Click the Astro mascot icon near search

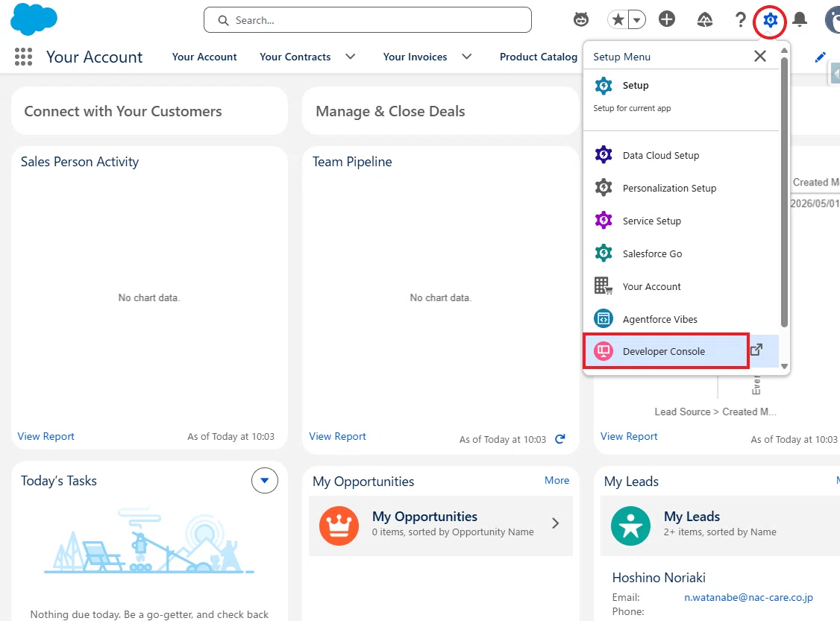tap(580, 20)
